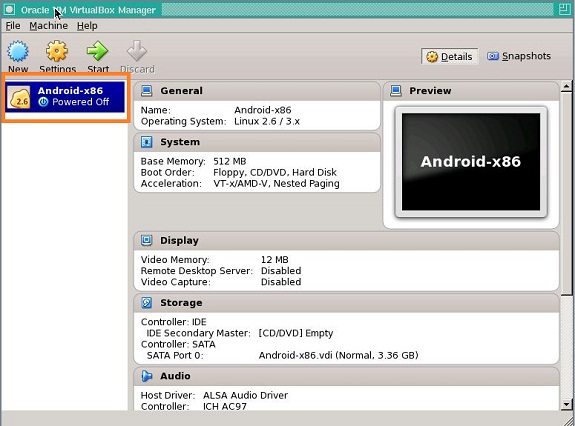Click the details pane scrollbar thumb

(x=567, y=193)
